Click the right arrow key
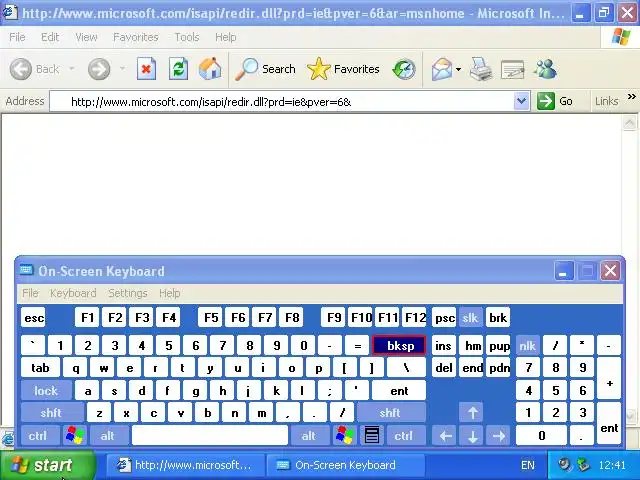640x480 pixels. [499, 436]
